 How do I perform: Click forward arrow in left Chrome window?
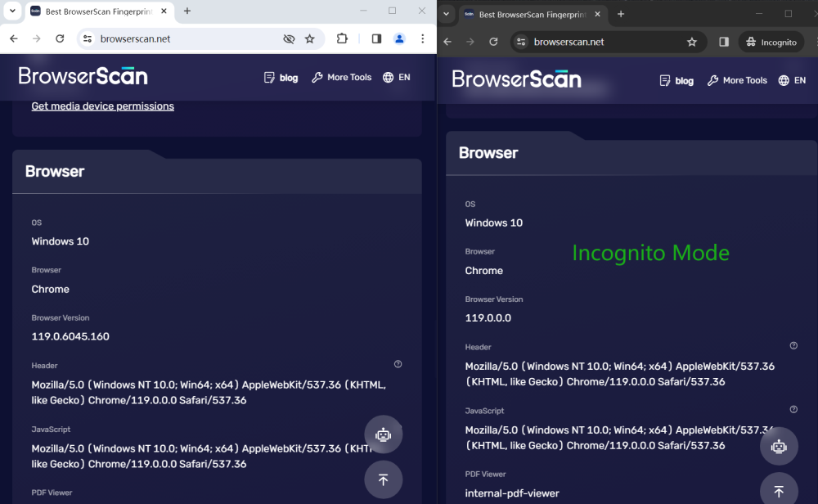click(x=37, y=38)
